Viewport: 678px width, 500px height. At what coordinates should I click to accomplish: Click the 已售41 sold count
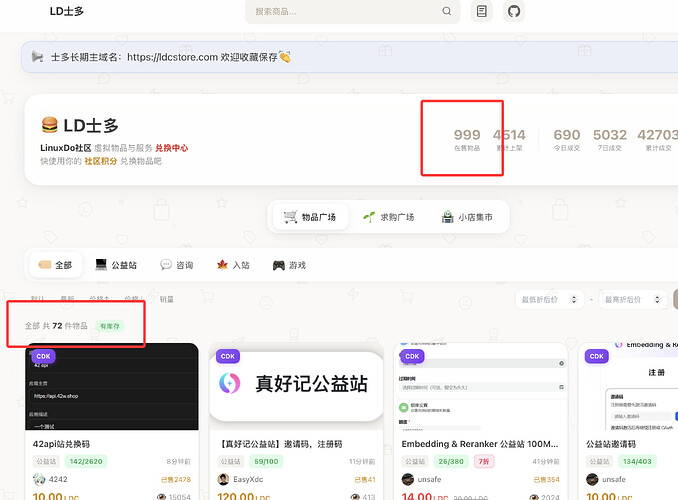(x=365, y=480)
